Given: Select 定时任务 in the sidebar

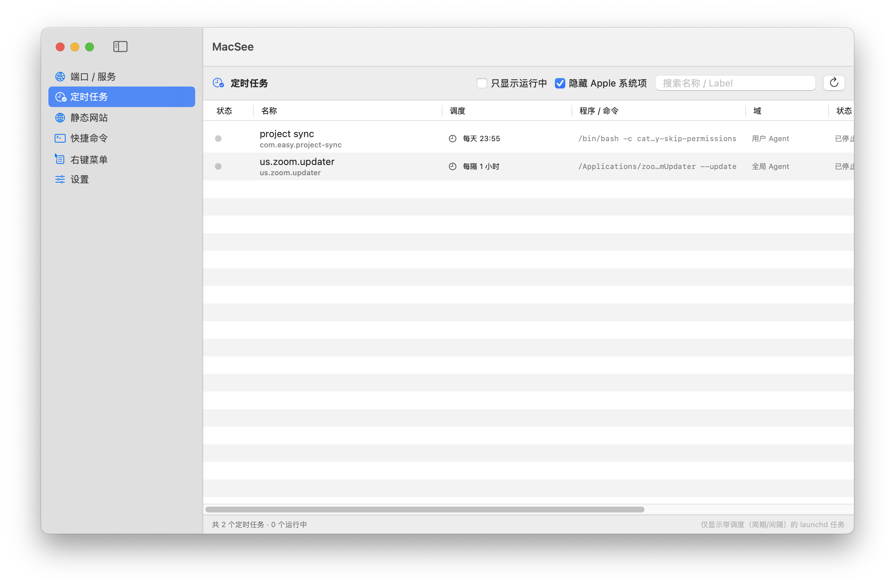Looking at the screenshot, I should pyautogui.click(x=122, y=97).
